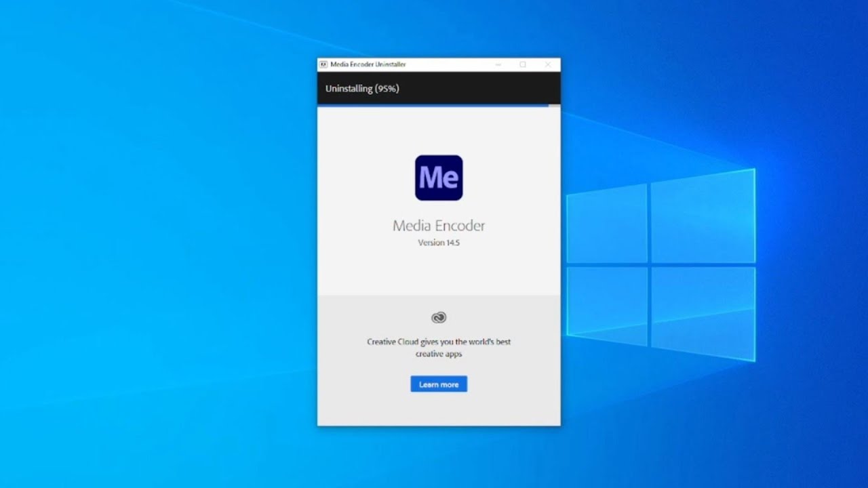
Task: Click the Creative Cloud promo message text
Action: [439, 348]
